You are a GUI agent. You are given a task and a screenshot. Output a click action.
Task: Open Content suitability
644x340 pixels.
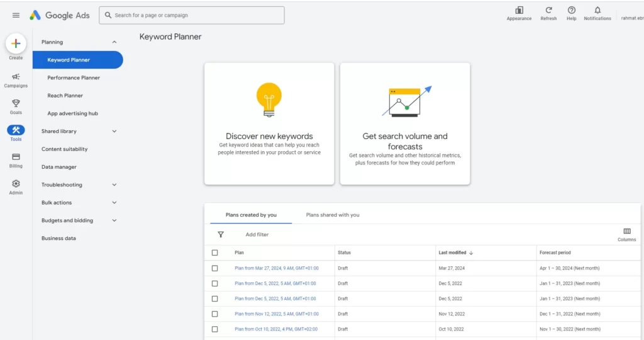pos(65,149)
